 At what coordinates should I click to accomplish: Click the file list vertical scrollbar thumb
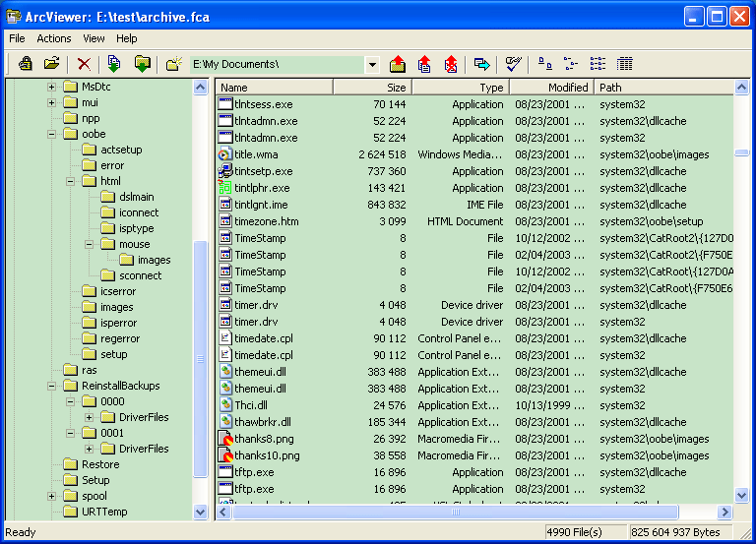(x=741, y=152)
